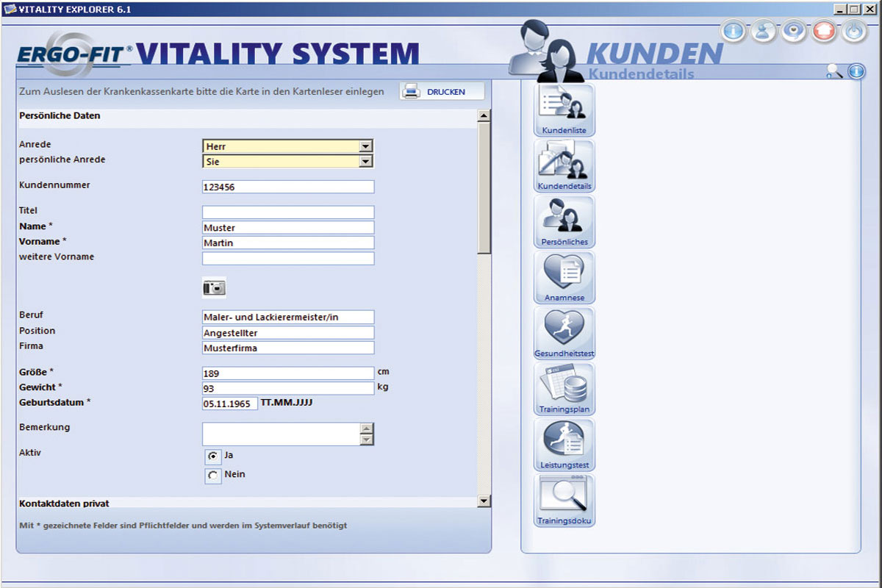Click the round power icon

coord(854,32)
